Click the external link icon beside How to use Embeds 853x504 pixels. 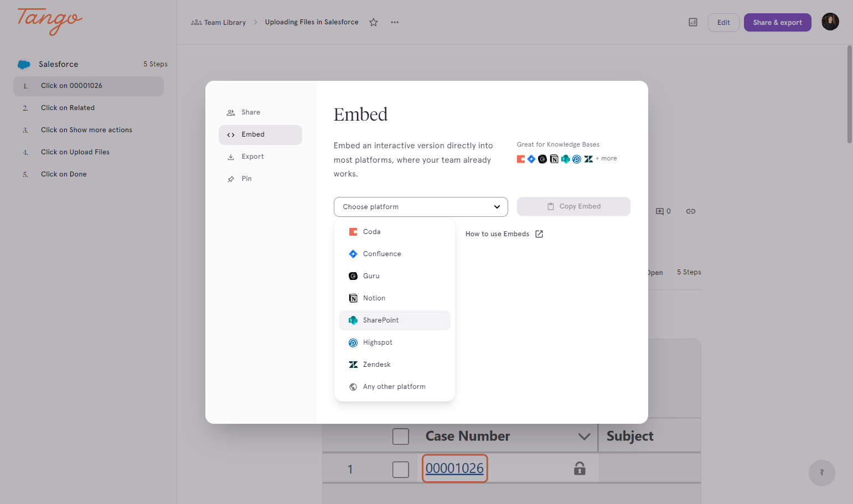tap(539, 234)
